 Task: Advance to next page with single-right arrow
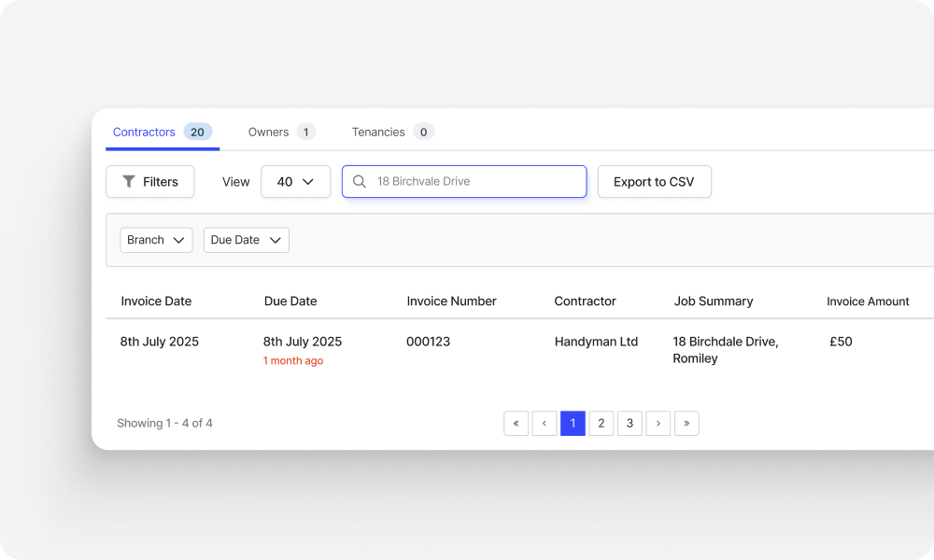coord(658,423)
